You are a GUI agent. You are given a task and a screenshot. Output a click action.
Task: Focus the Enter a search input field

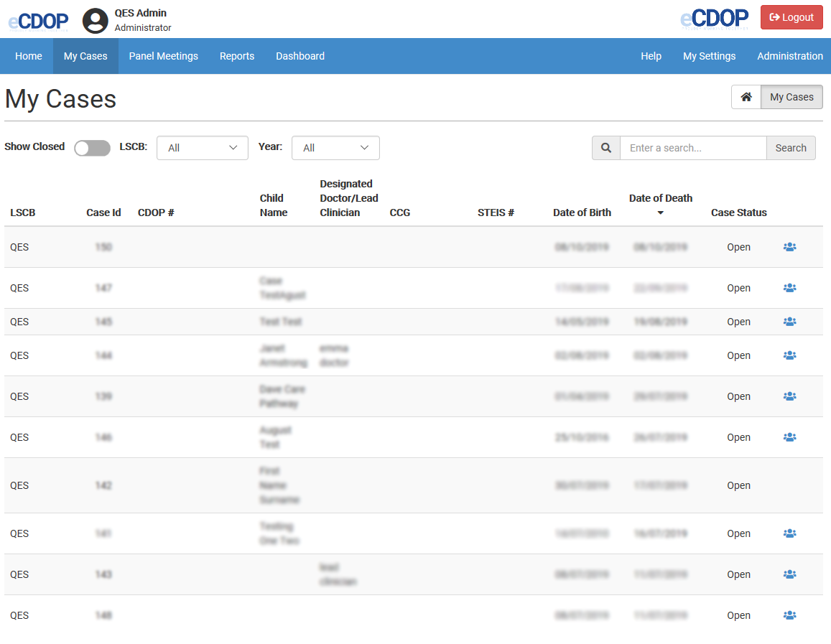693,148
